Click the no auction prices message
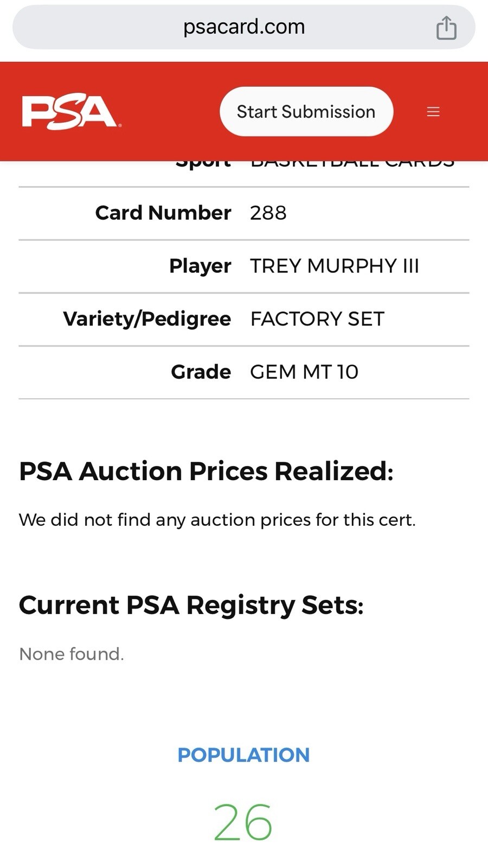 click(217, 520)
